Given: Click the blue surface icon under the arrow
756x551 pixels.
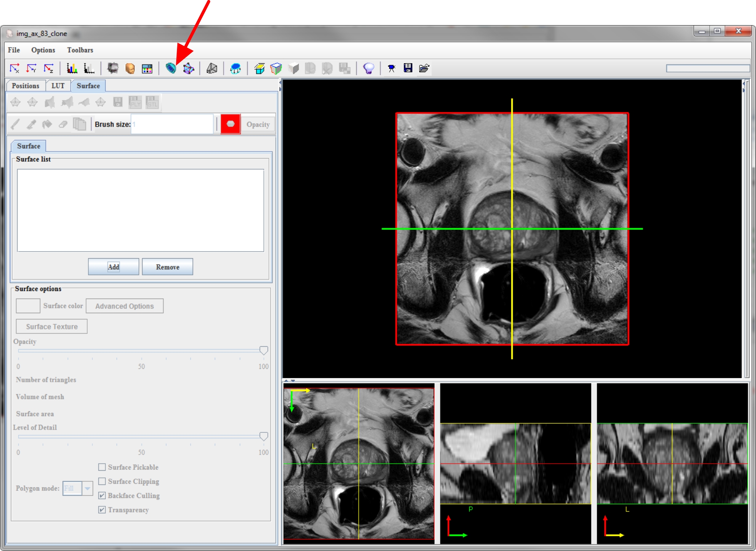Looking at the screenshot, I should coord(170,68).
